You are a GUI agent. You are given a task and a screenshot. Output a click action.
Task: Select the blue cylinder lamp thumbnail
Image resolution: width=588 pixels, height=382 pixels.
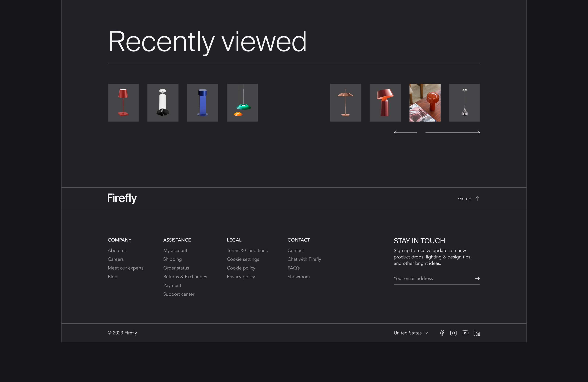click(x=203, y=103)
